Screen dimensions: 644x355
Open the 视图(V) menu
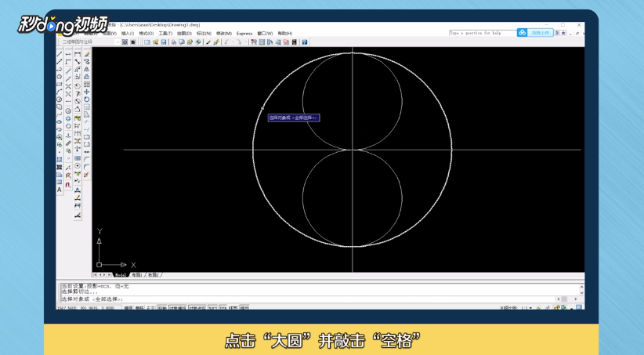tap(110, 33)
